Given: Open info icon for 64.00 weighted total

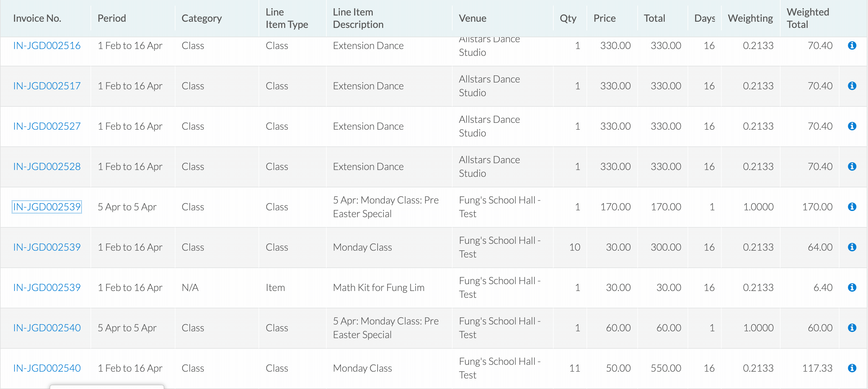Looking at the screenshot, I should [852, 247].
